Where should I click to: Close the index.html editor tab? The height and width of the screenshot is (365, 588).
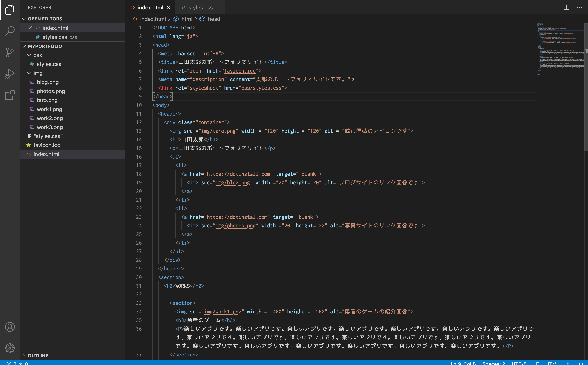tap(169, 8)
